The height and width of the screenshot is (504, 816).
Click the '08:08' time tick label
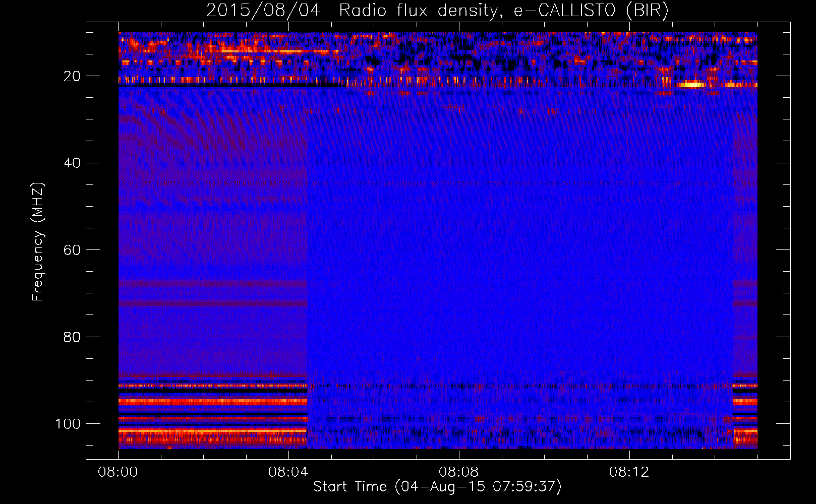click(459, 472)
